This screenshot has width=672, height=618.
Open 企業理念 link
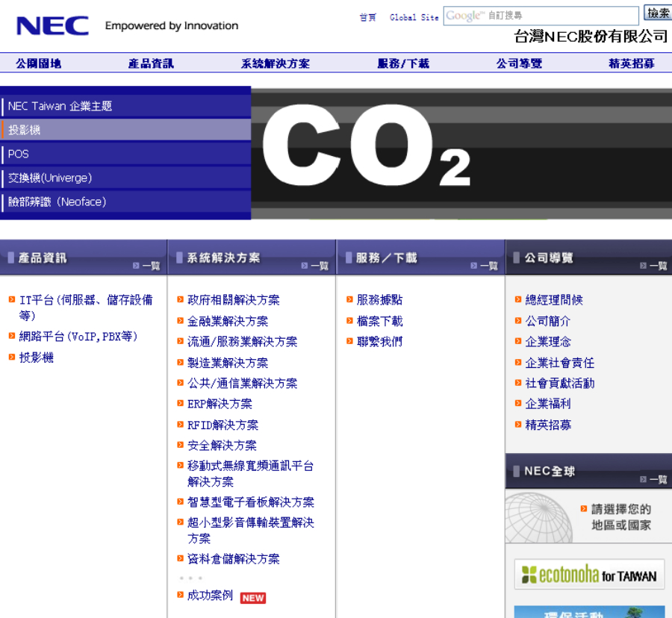[548, 342]
